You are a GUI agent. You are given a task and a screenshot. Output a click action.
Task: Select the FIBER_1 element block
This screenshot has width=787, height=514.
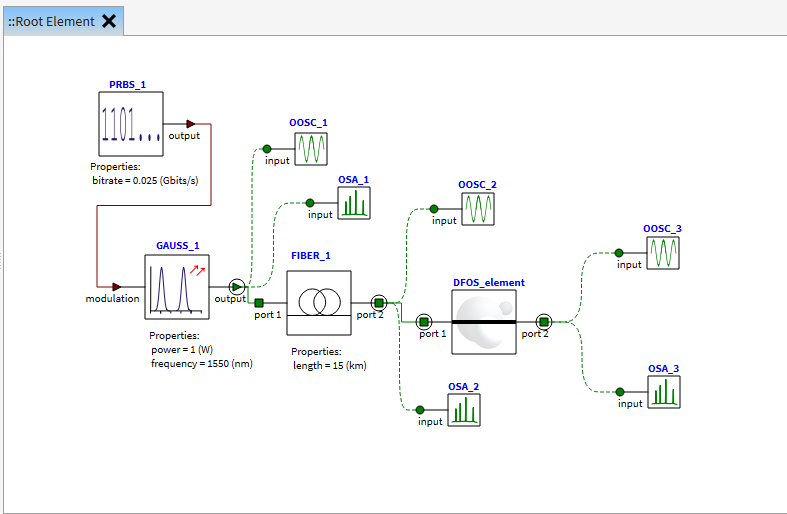pyautogui.click(x=319, y=303)
